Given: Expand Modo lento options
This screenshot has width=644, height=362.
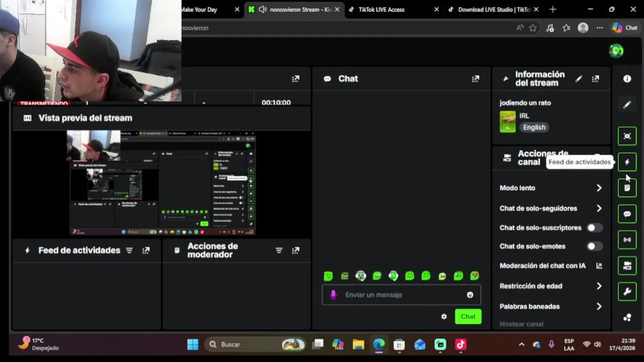Looking at the screenshot, I should [x=599, y=188].
